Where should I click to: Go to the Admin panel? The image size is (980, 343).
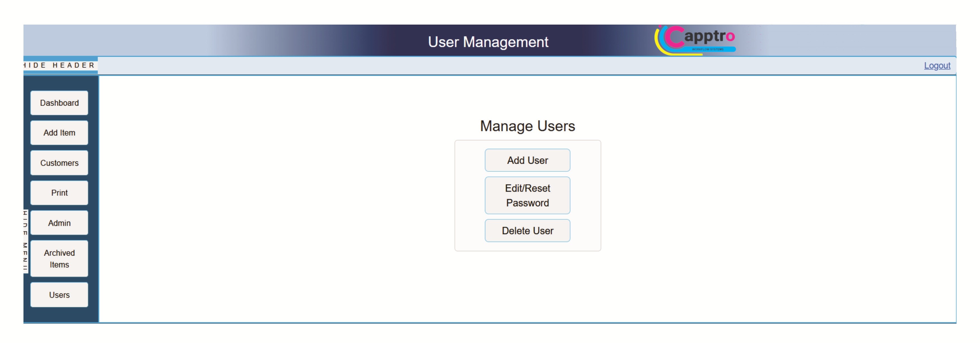click(59, 222)
